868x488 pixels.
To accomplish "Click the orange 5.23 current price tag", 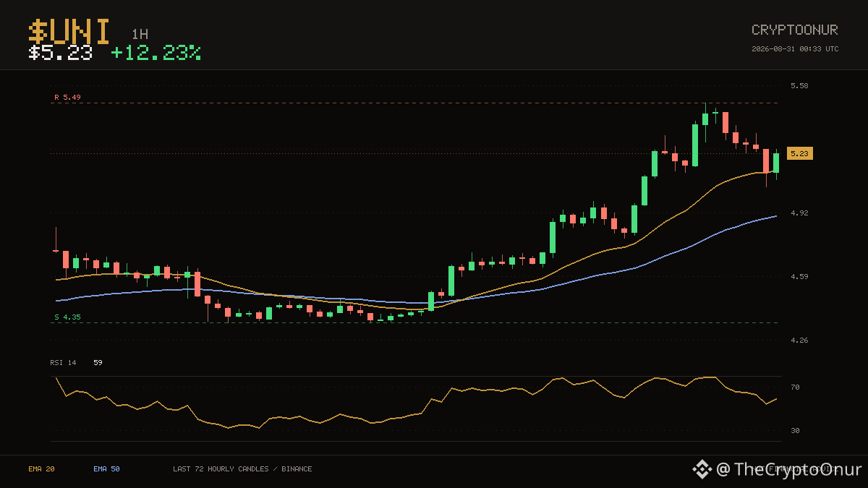I will 800,153.
